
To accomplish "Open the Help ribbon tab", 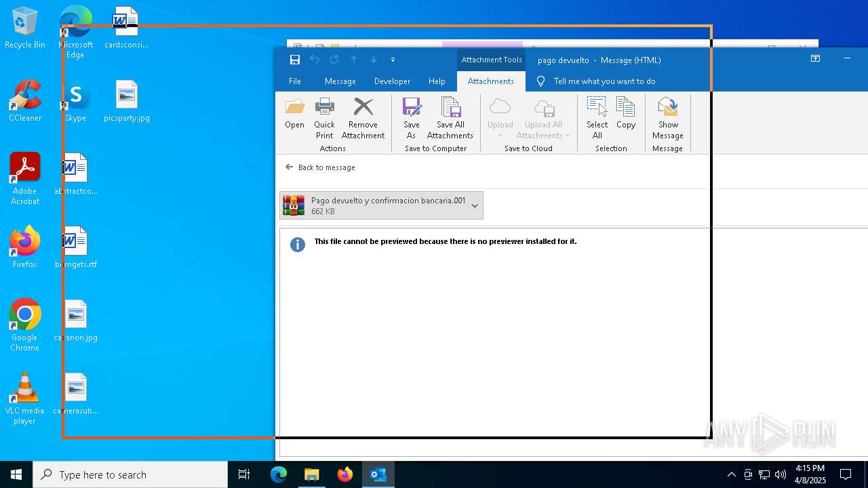I will click(437, 81).
